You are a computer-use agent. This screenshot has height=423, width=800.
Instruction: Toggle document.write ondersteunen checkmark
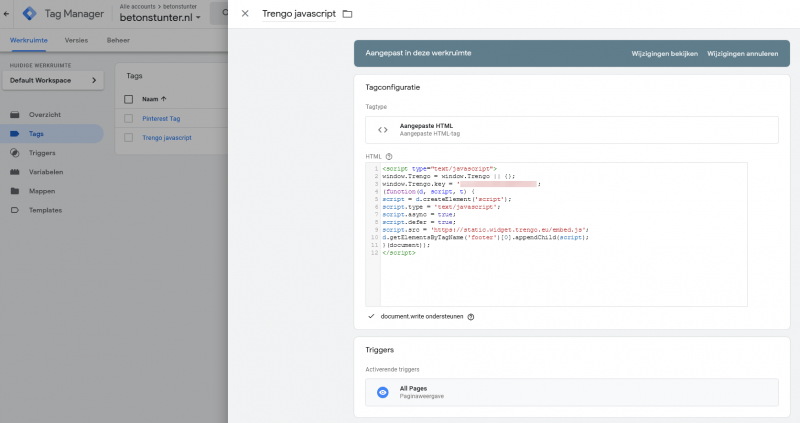coord(371,316)
